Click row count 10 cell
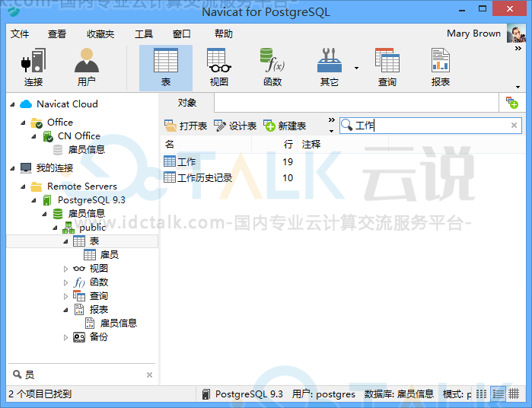The width and height of the screenshot is (532, 408). point(288,178)
